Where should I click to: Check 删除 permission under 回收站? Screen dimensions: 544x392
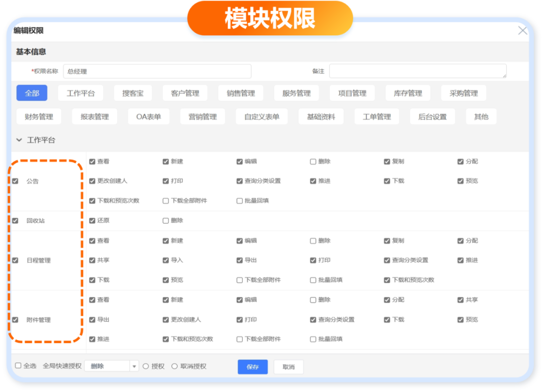pos(166,221)
